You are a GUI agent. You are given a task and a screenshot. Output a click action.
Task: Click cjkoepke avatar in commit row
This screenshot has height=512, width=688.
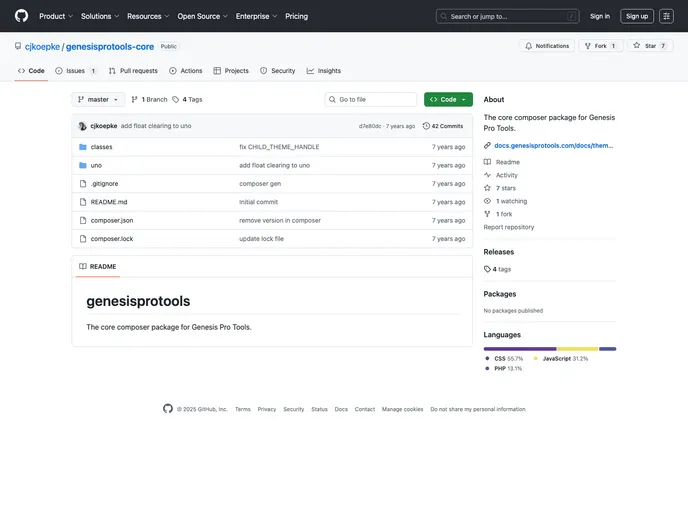coord(82,126)
